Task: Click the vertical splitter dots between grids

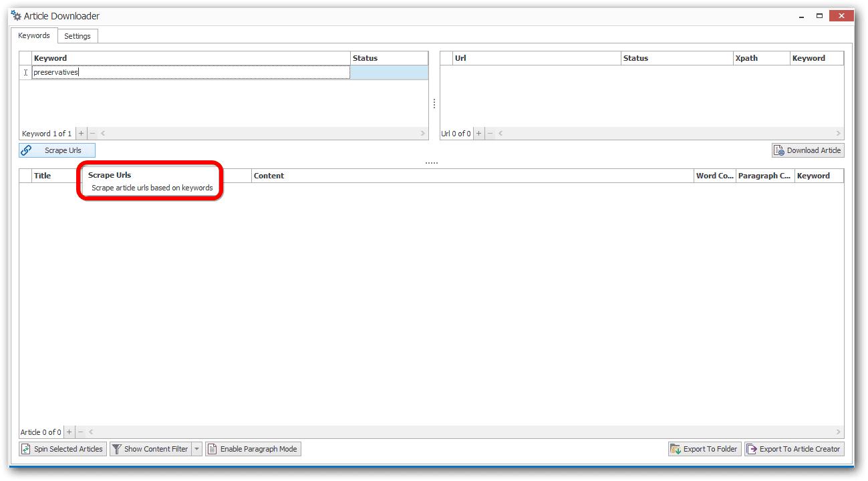Action: coord(434,104)
